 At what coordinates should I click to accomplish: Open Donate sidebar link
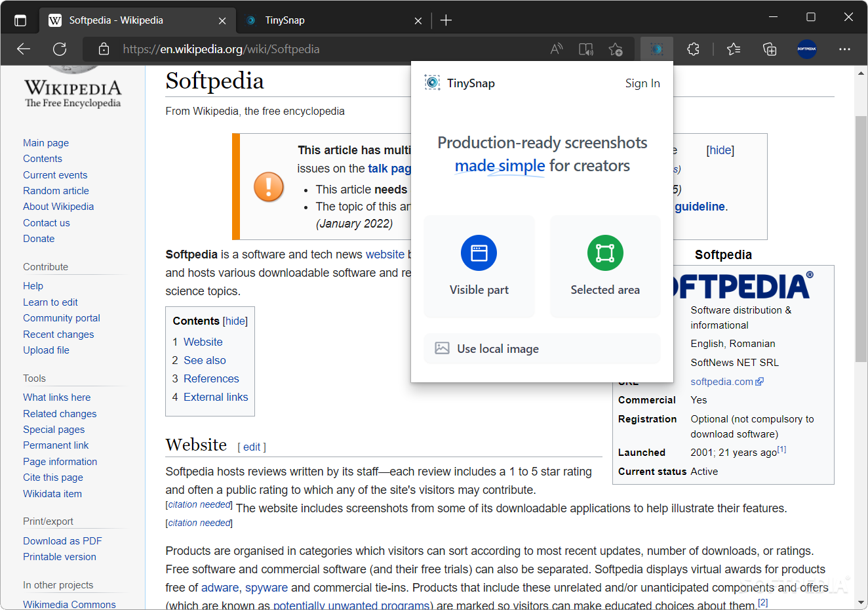(x=39, y=239)
